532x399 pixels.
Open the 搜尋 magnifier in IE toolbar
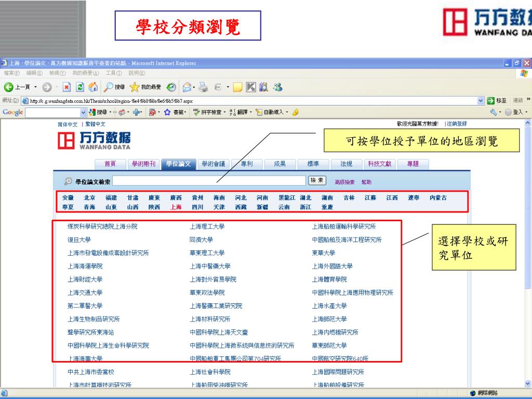point(114,87)
